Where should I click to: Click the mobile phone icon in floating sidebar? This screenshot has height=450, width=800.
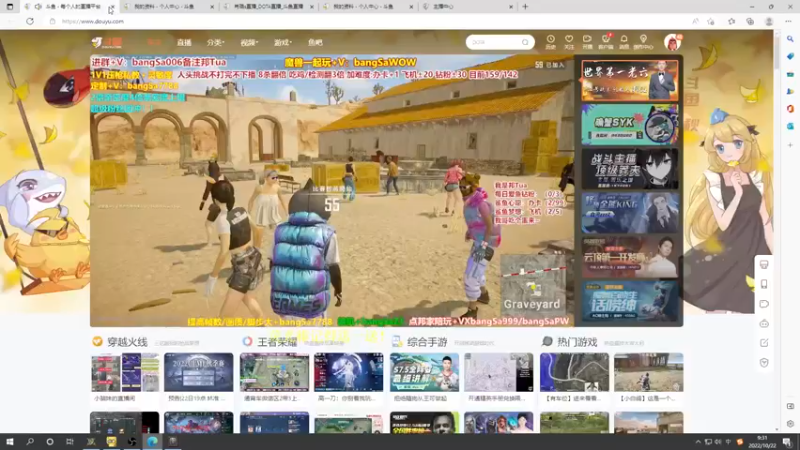tap(764, 284)
